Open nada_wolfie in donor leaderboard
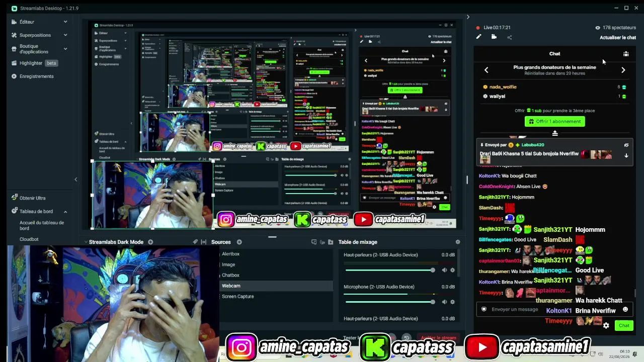Viewport: 644px width, 362px height. (x=503, y=87)
